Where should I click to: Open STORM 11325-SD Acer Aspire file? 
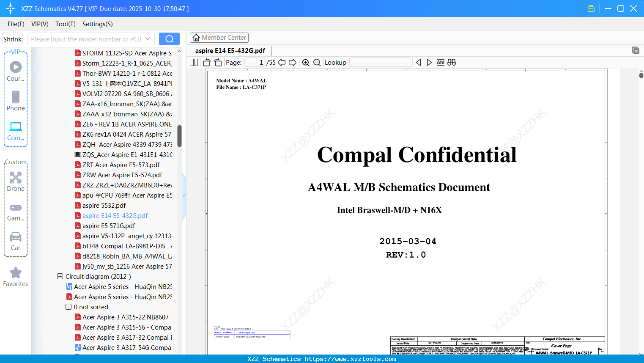[x=123, y=53]
